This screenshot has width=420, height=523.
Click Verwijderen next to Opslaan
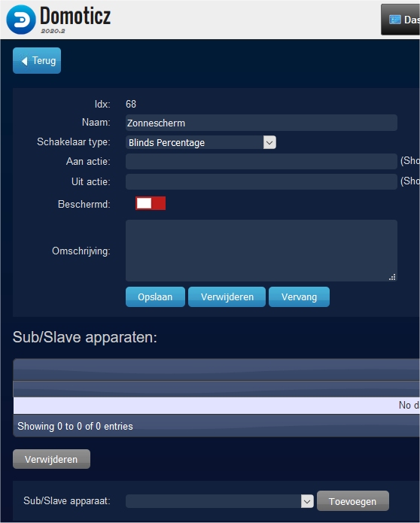pos(227,296)
